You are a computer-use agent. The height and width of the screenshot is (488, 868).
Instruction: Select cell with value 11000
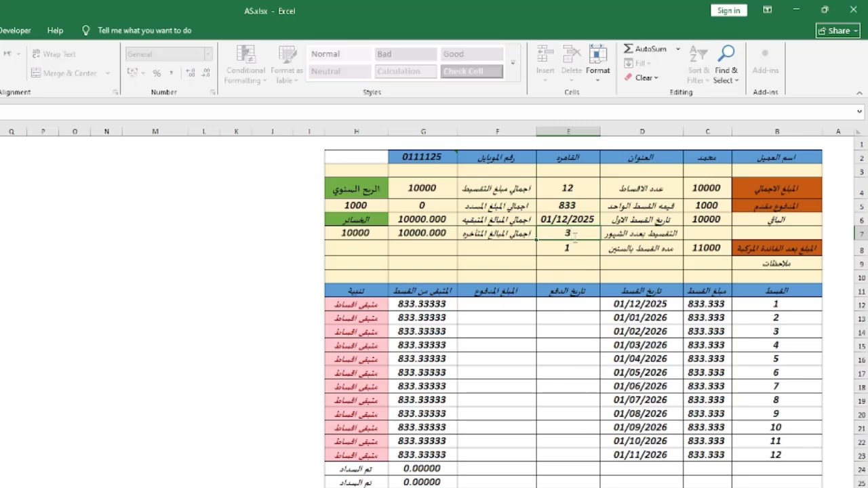tap(707, 248)
